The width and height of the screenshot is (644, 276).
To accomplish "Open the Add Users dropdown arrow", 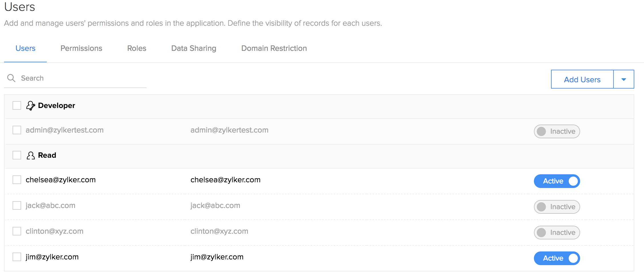I will 623,79.
